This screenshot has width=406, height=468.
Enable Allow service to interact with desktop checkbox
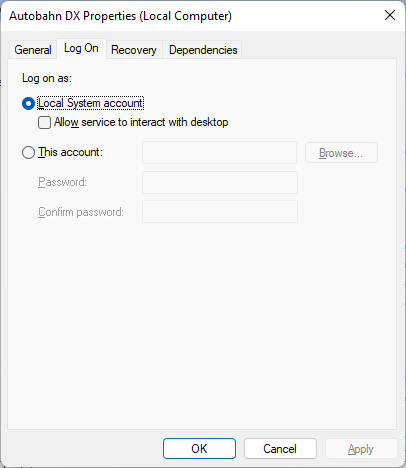point(44,122)
